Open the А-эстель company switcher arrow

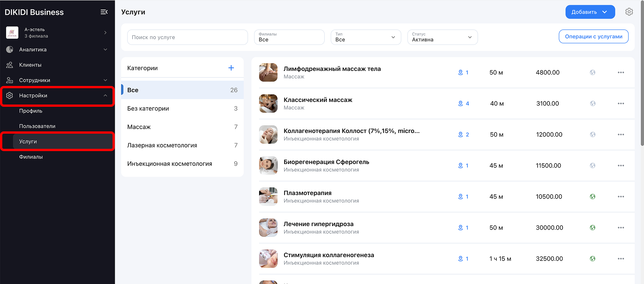tap(105, 33)
